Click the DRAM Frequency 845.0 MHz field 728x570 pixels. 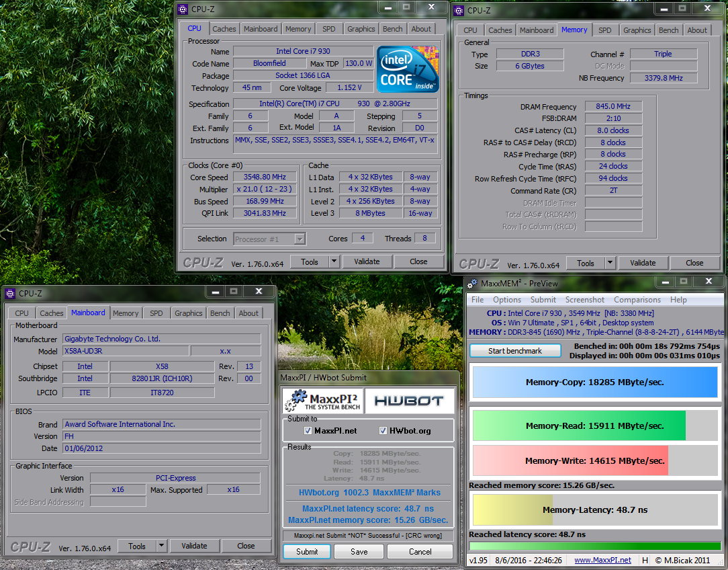click(x=613, y=106)
